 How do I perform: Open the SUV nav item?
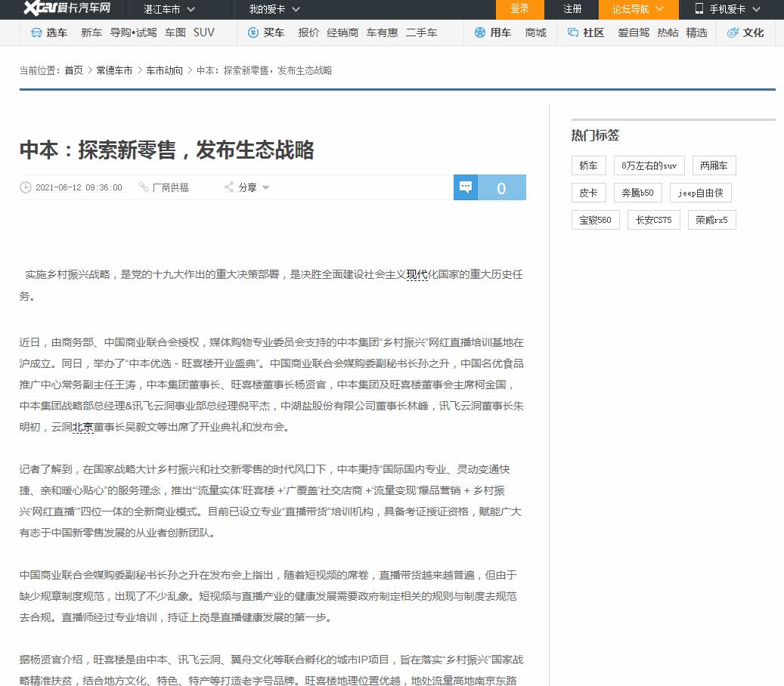tap(203, 33)
